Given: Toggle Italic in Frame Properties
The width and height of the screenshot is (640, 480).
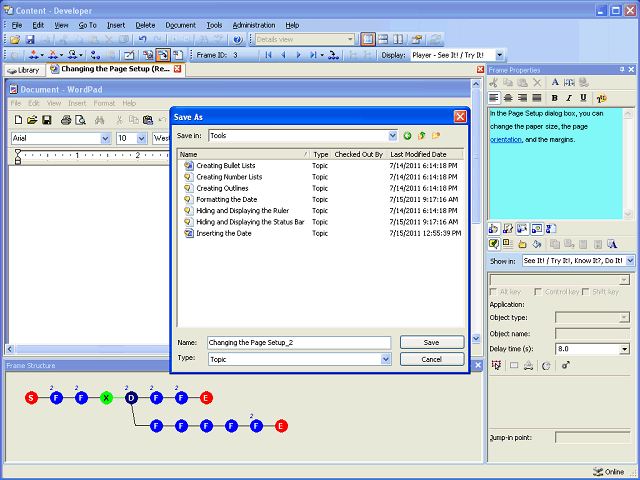Looking at the screenshot, I should [x=569, y=98].
